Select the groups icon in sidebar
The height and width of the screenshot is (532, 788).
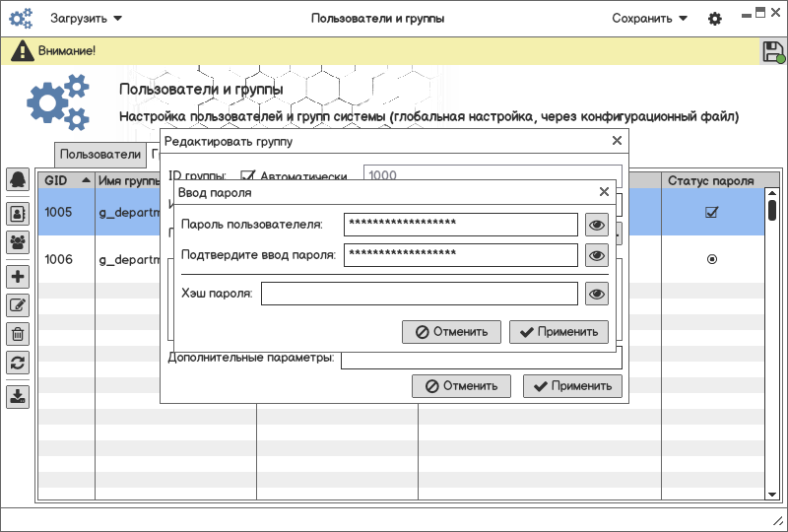(x=18, y=242)
